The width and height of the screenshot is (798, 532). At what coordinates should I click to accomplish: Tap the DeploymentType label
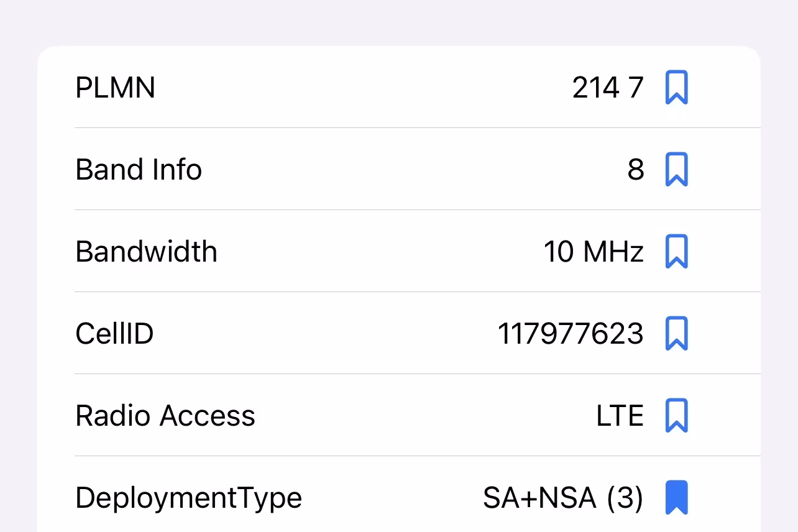click(189, 498)
